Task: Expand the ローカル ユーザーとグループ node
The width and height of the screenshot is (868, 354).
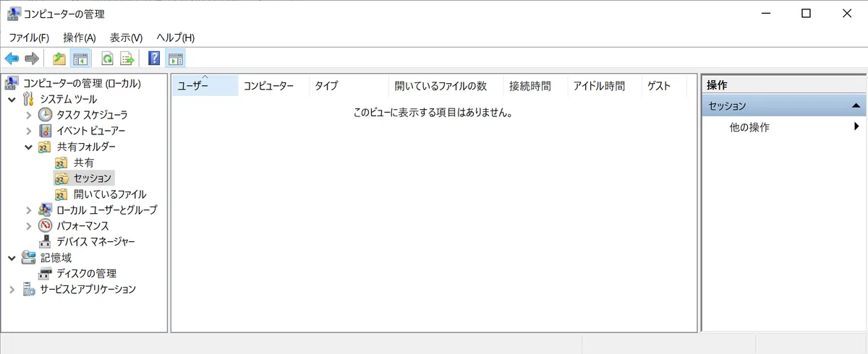Action: tap(28, 210)
